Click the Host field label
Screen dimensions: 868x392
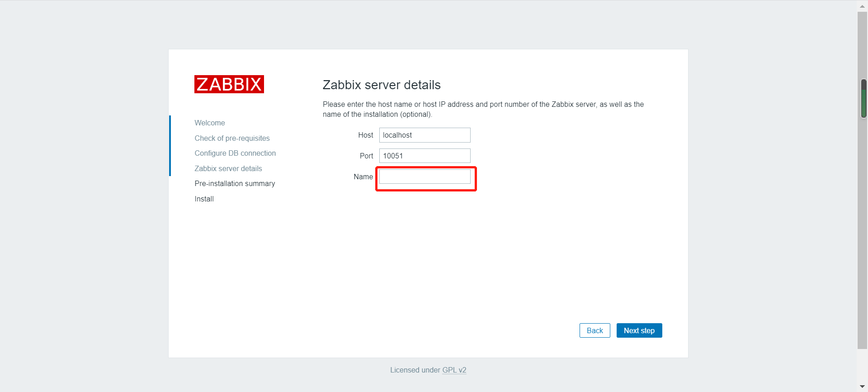click(x=365, y=135)
